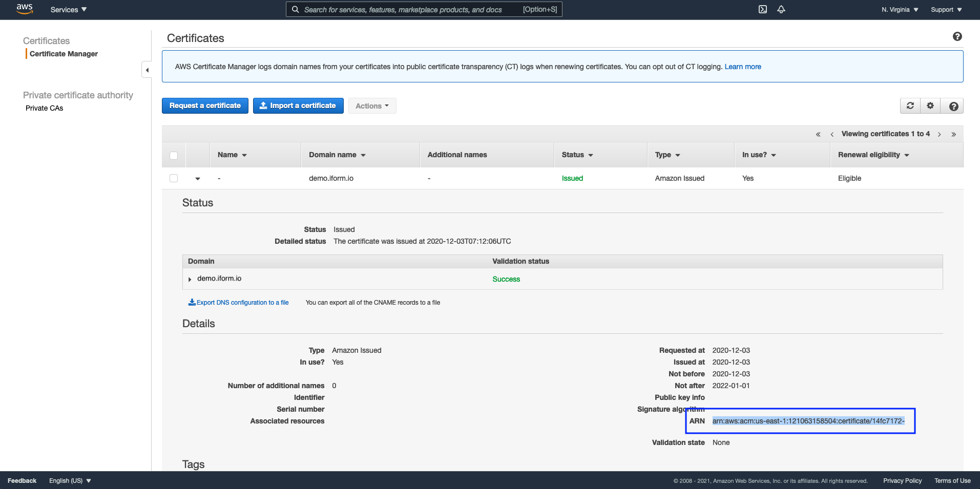Go to previous page of certificates
Viewport: 980px width, 489px height.
832,134
